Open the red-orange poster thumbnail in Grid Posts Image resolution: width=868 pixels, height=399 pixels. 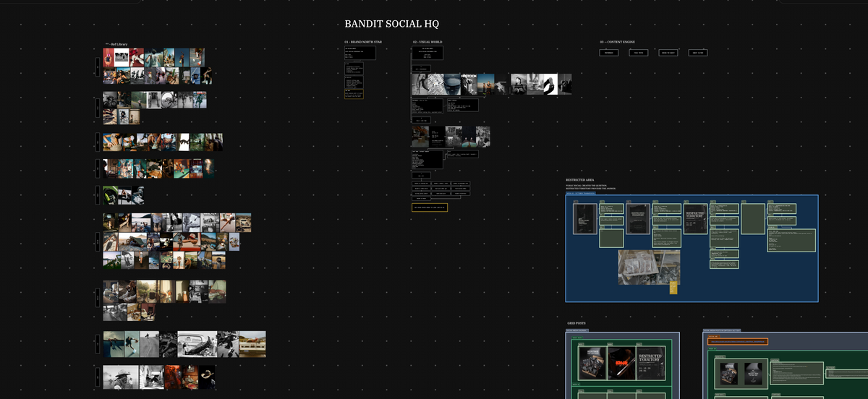pos(621,363)
